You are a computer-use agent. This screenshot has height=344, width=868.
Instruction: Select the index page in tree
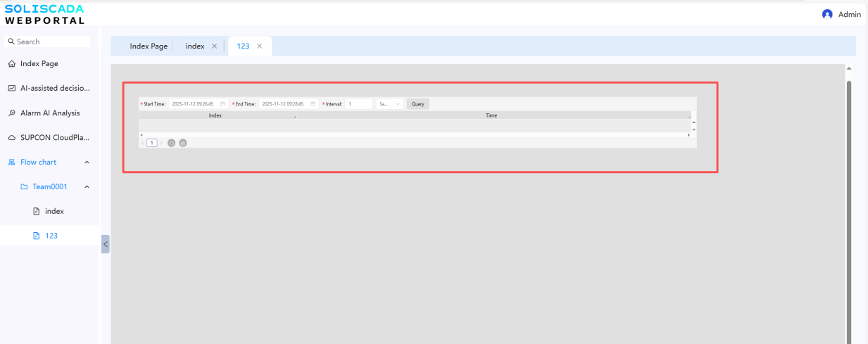point(54,211)
